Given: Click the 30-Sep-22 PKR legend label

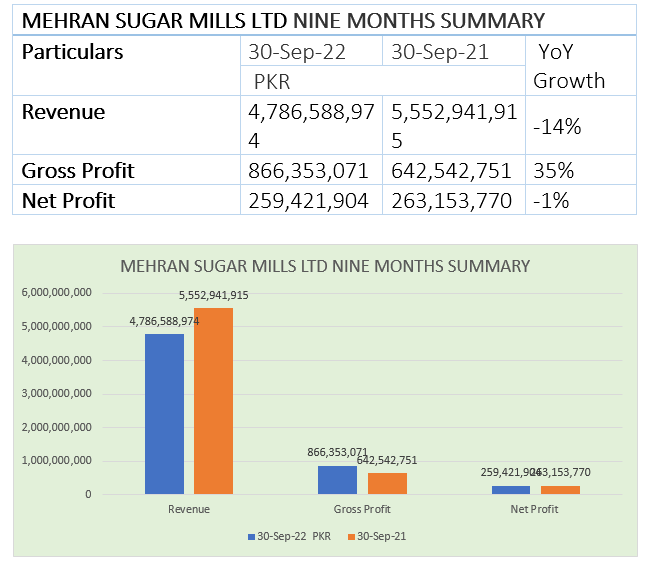Looking at the screenshot, I should click(x=294, y=536).
